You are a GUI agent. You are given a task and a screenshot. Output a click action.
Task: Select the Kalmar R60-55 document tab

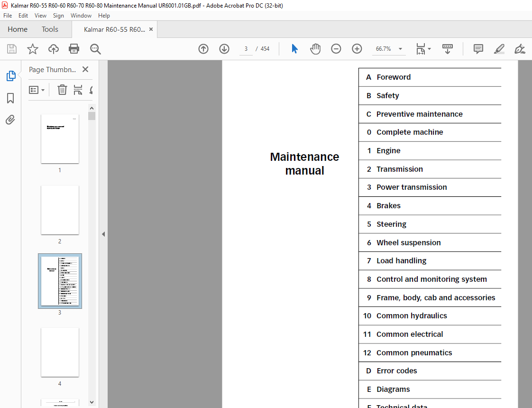point(114,29)
